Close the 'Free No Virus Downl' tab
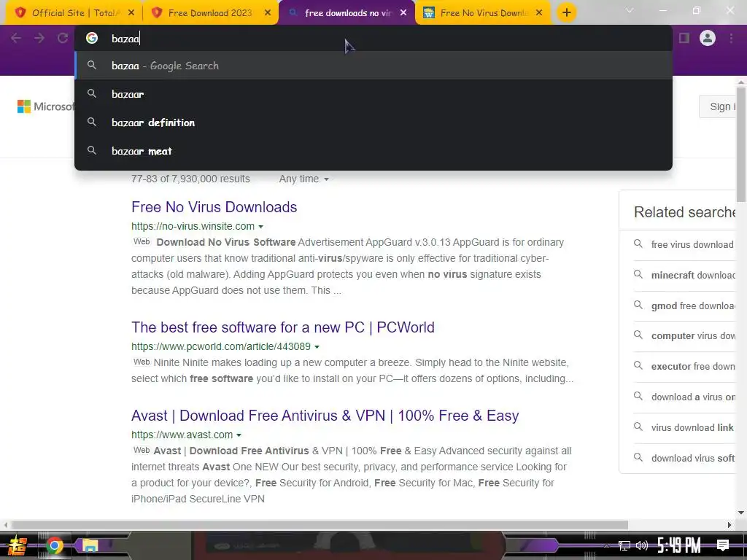Viewport: 747px width, 560px height. [x=539, y=13]
